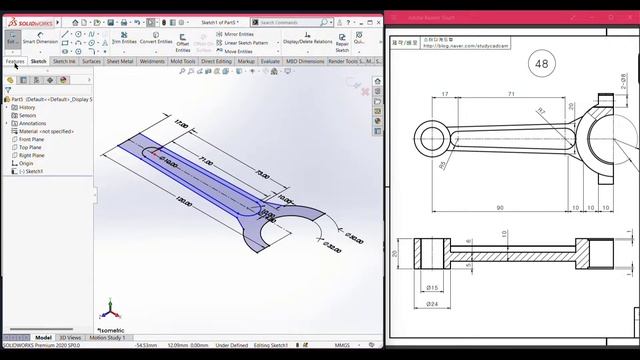Viewport: 640px width, 360px height.
Task: Open Linear Sketch Pattern dropdown arrow
Action: coord(278,43)
